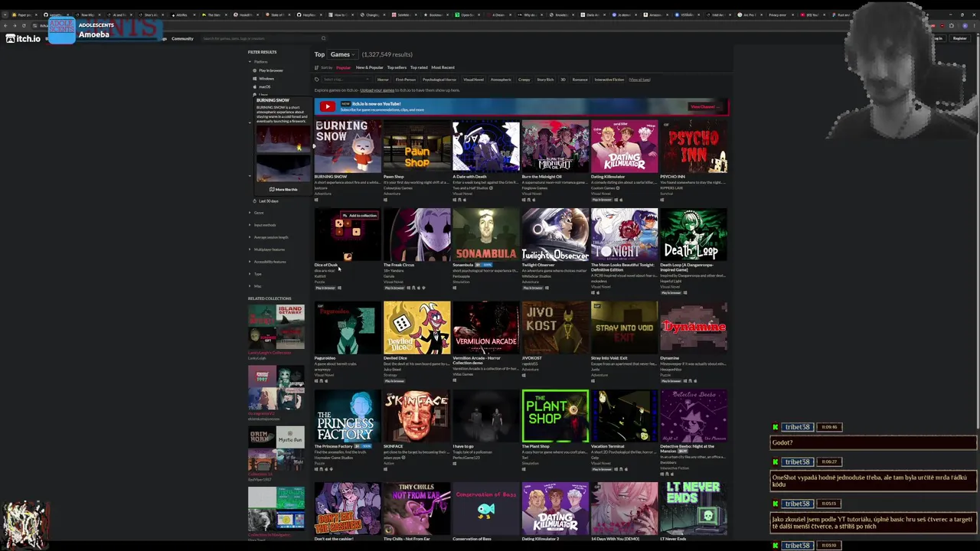
Task: Sort by Top rated
Action: pos(419,67)
